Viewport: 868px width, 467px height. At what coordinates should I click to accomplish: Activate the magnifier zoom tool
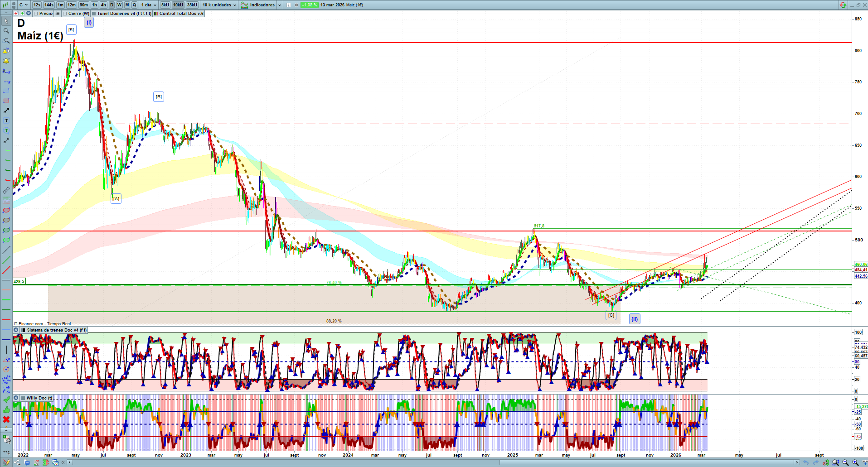(x=6, y=31)
